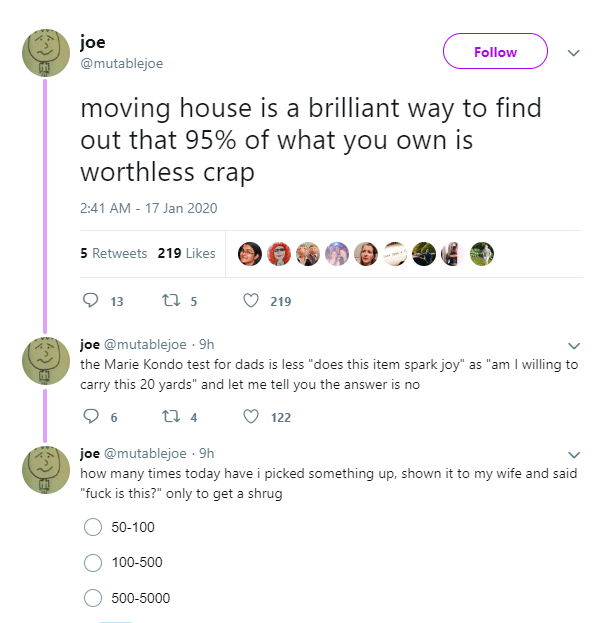This screenshot has width=600, height=623.
Task: Like the main tweet with 219 likes
Action: coord(251,301)
